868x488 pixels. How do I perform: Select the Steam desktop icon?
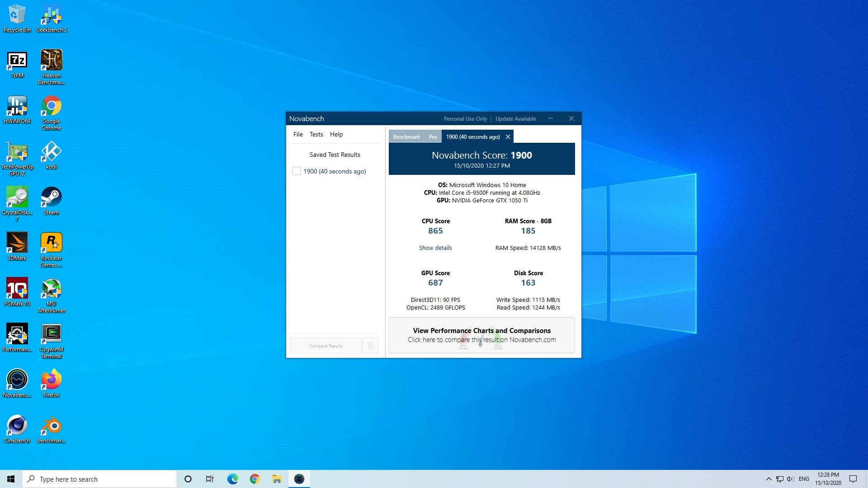coord(52,201)
